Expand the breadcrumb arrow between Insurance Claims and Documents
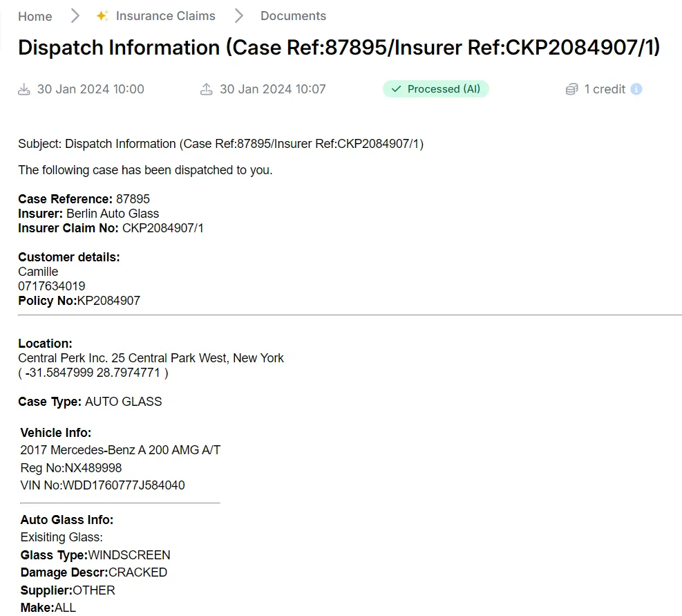 point(238,15)
